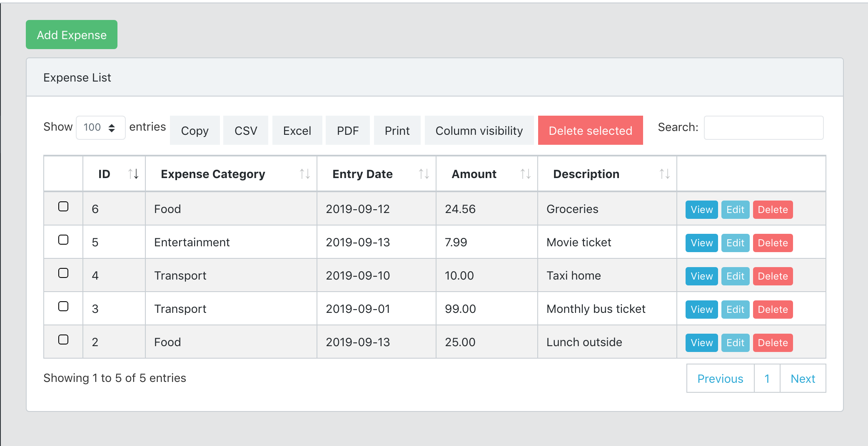This screenshot has height=446, width=868.
Task: Copy table data with Copy button
Action: [x=195, y=131]
